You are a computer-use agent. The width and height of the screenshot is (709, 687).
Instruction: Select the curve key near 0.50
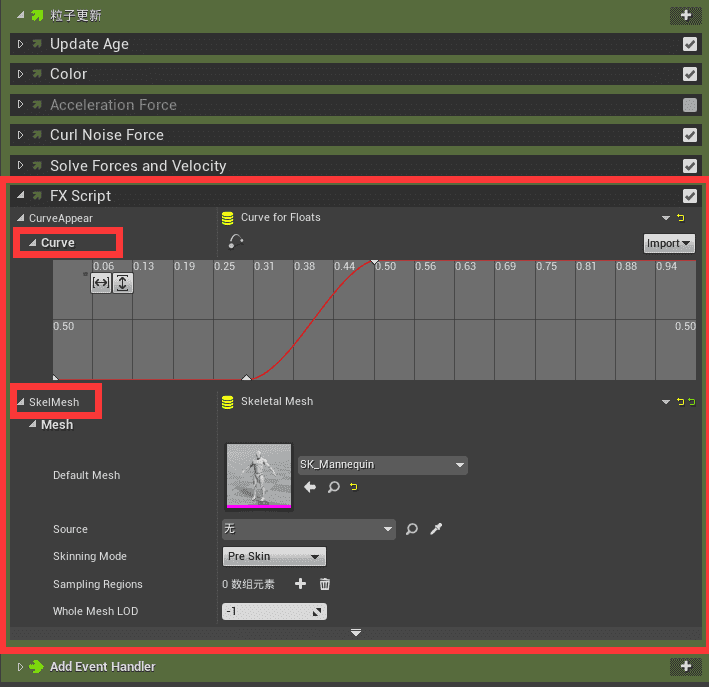(374, 262)
